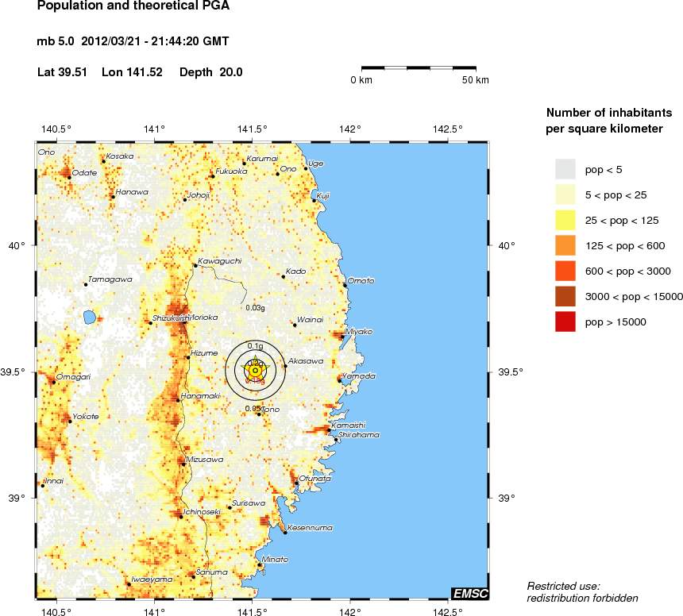This screenshot has width=683, height=616.
Task: Click the '0.1g' contour label
Action: click(255, 346)
